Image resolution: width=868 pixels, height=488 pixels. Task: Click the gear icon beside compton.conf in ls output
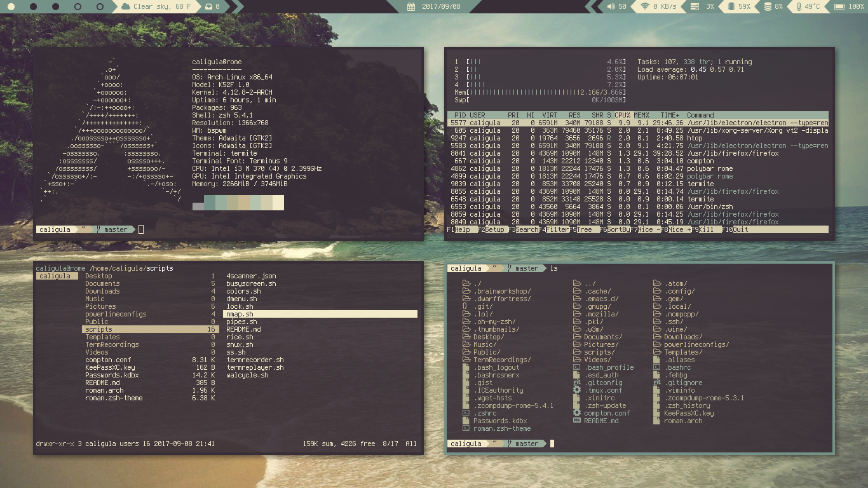point(576,413)
